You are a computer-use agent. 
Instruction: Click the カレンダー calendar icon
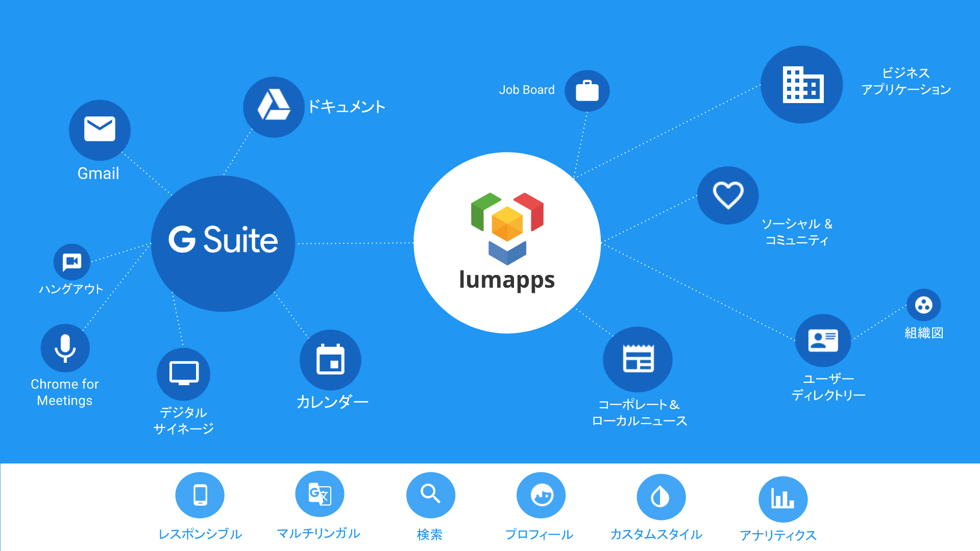330,360
